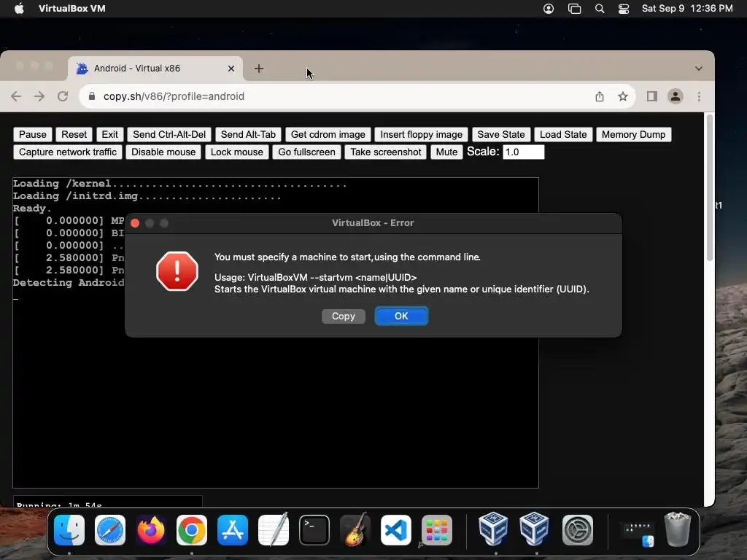Toggle the Chrome side panel
The image size is (747, 560).
point(651,97)
